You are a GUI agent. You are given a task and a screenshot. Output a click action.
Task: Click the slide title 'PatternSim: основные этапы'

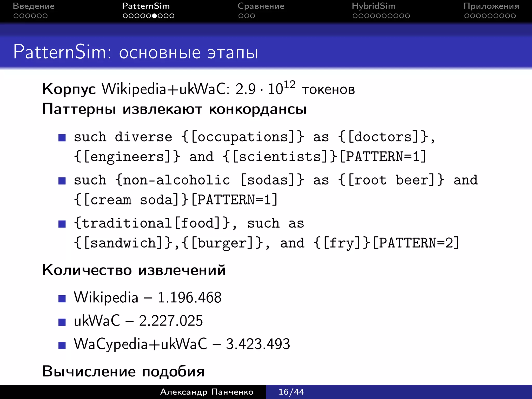136,52
